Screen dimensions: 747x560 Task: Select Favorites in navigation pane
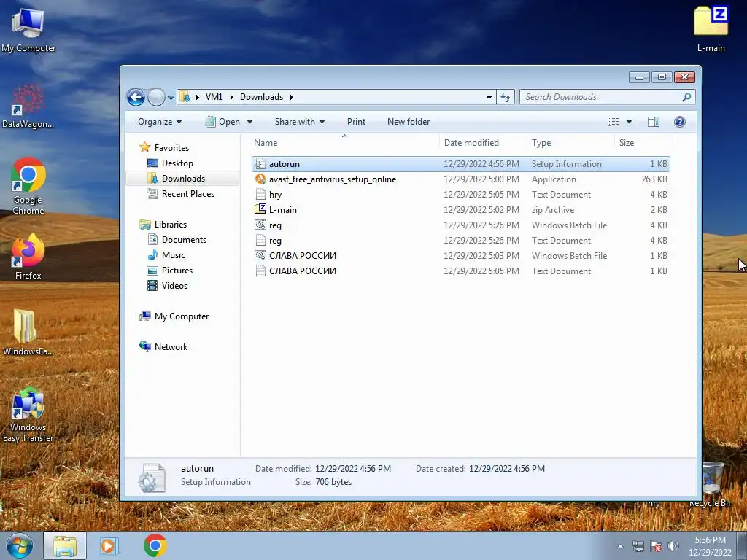(164, 147)
